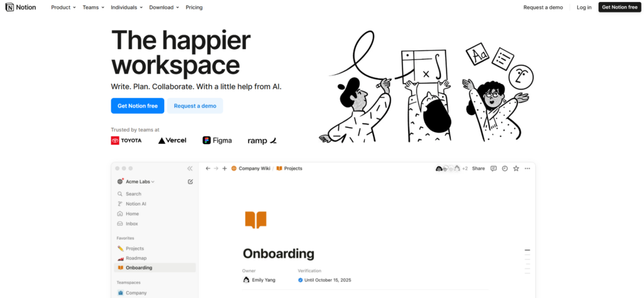The height and width of the screenshot is (298, 644).
Task: Select Roadmap in Favorites sidebar
Action: tap(136, 258)
